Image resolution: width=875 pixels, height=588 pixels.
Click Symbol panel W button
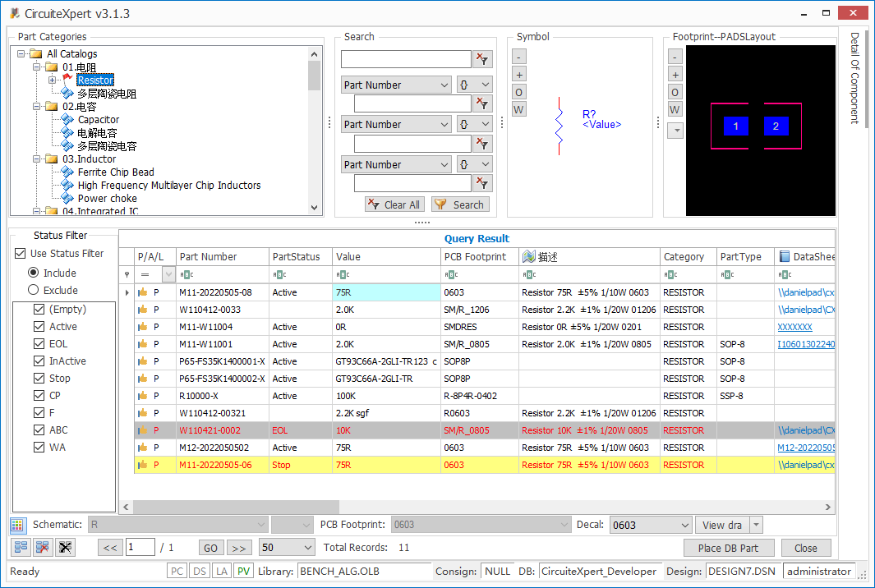pos(519,109)
